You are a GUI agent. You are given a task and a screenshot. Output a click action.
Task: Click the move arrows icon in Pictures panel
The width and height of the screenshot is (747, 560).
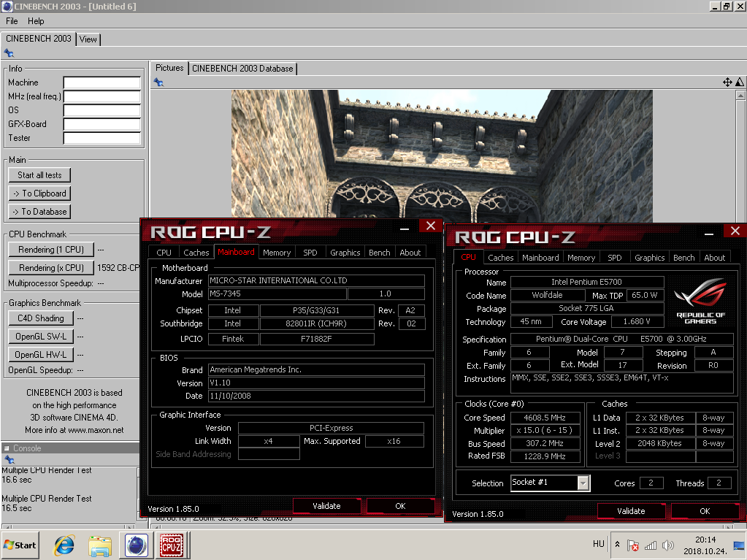pyautogui.click(x=727, y=82)
